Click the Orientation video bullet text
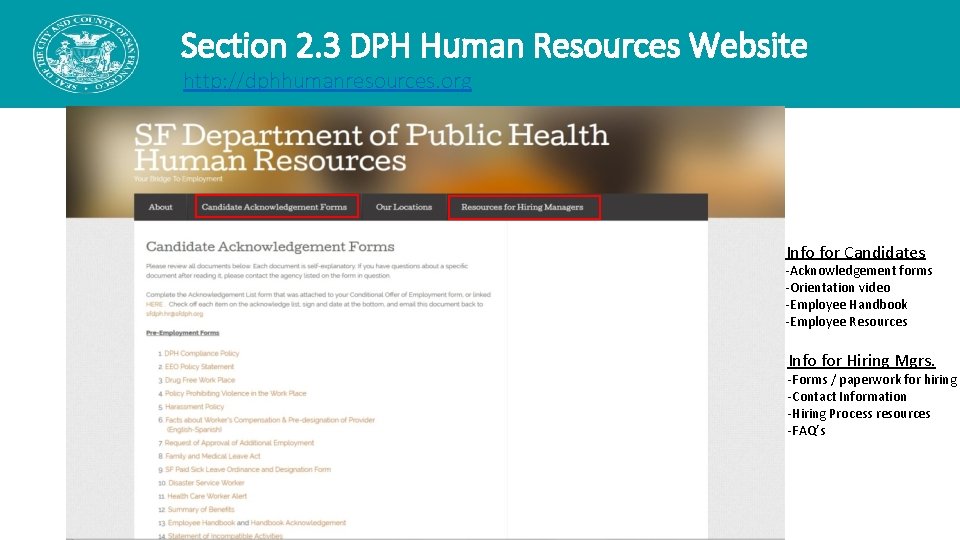 point(840,288)
